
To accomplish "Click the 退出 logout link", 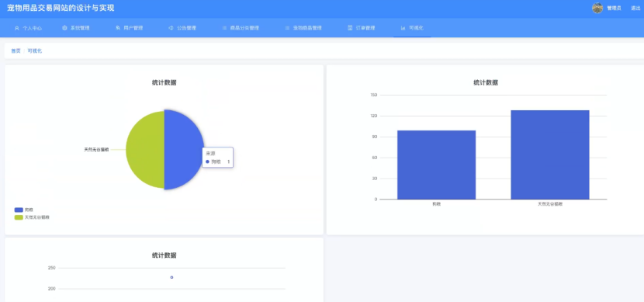I will [x=635, y=9].
